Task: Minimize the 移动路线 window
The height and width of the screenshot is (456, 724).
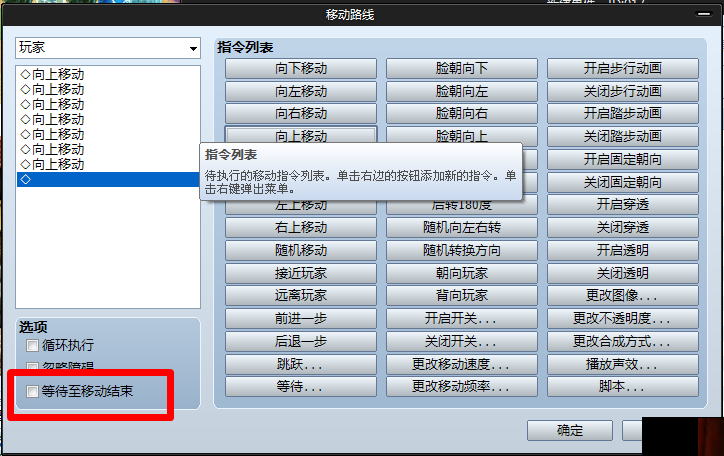Action: tap(704, 14)
